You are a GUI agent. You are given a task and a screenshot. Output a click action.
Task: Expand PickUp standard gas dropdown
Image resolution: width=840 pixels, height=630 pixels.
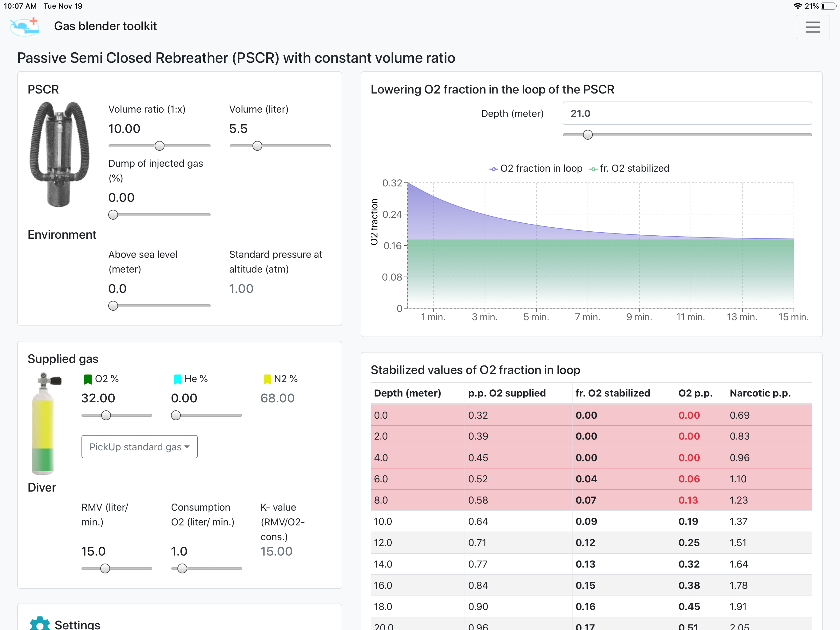(x=139, y=447)
